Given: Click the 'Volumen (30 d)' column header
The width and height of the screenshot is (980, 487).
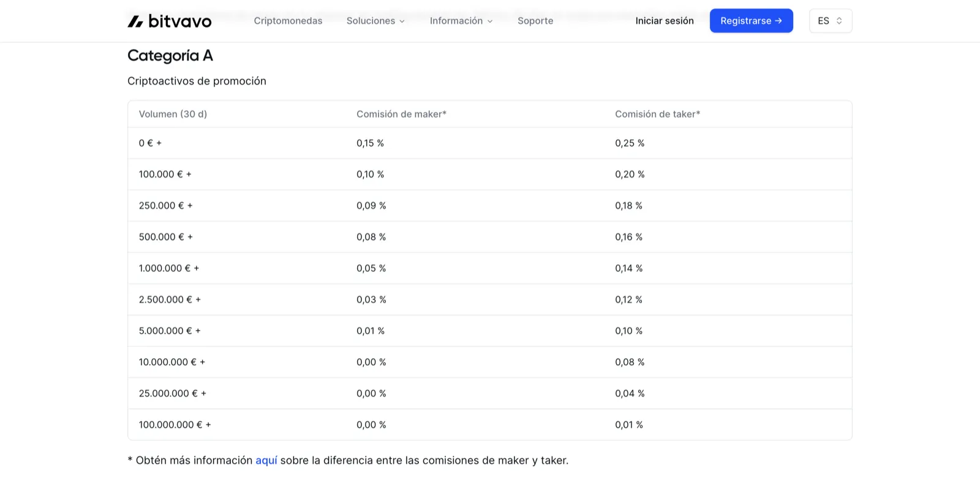Looking at the screenshot, I should 173,114.
